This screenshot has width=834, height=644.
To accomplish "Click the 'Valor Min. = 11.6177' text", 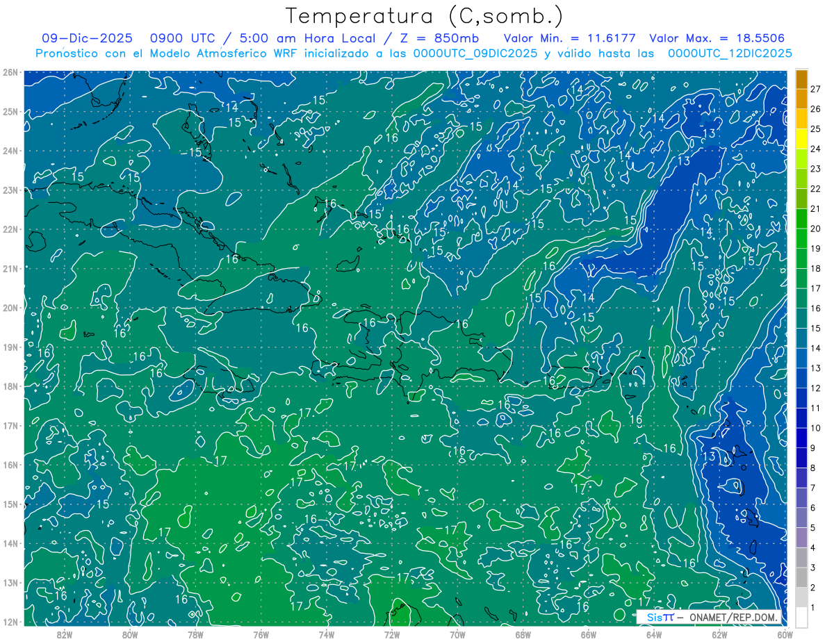I will 569,38.
